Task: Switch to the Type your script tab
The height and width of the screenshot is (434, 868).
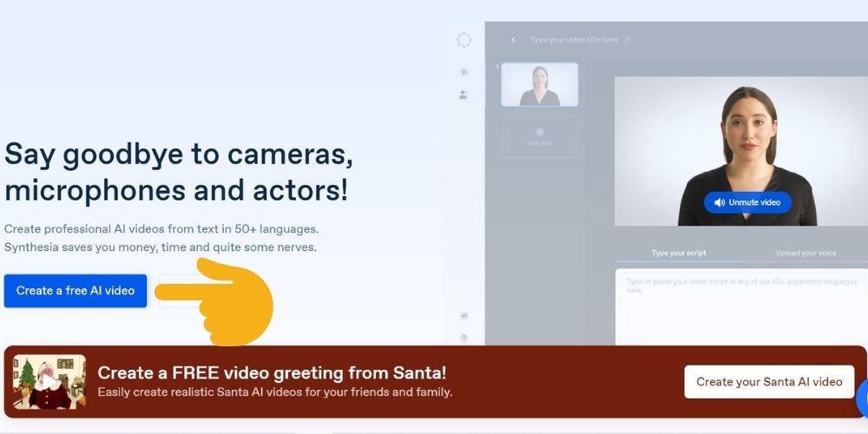Action: (x=679, y=253)
